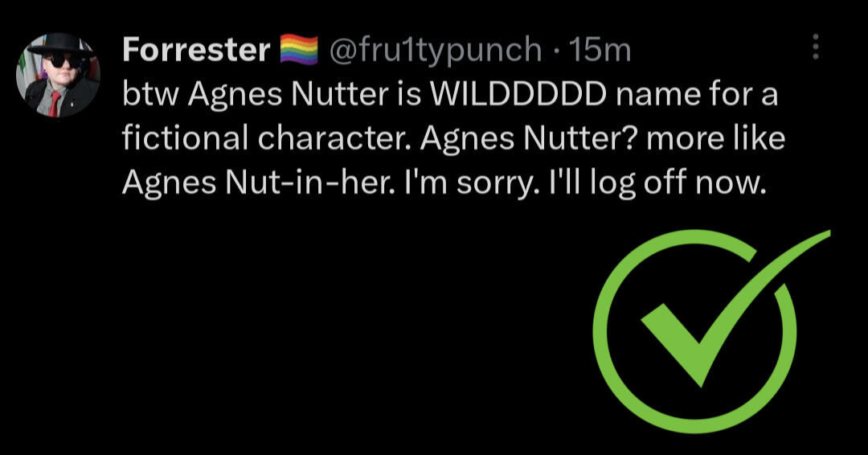This screenshot has width=868, height=455.
Task: Click the 15m timestamp
Action: (600, 50)
